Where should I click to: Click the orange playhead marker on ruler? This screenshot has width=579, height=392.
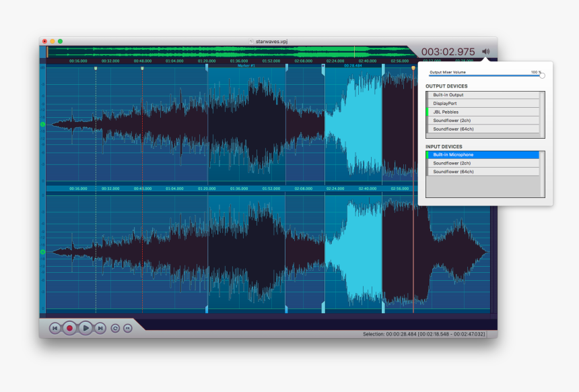pos(413,68)
